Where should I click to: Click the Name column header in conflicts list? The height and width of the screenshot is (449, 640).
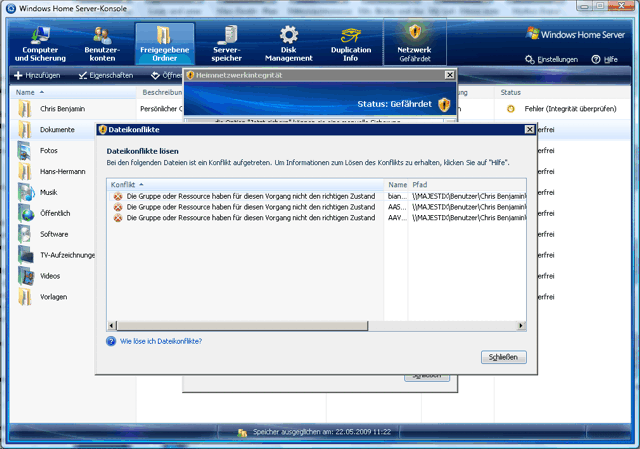click(x=397, y=185)
